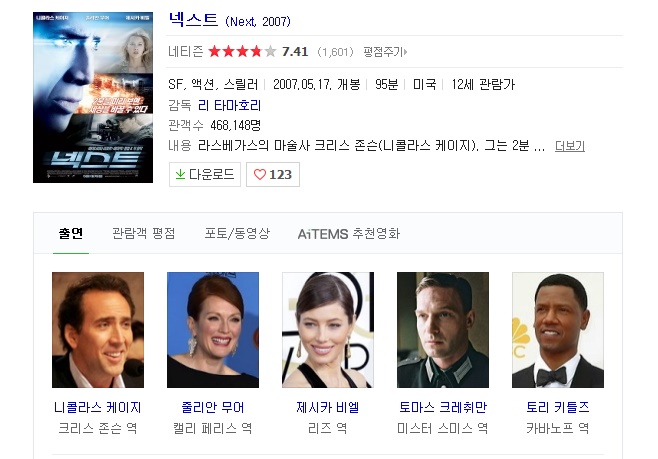Open director 리 타마호리 link
Image resolution: width=658 pixels, height=459 pixels.
[x=230, y=105]
